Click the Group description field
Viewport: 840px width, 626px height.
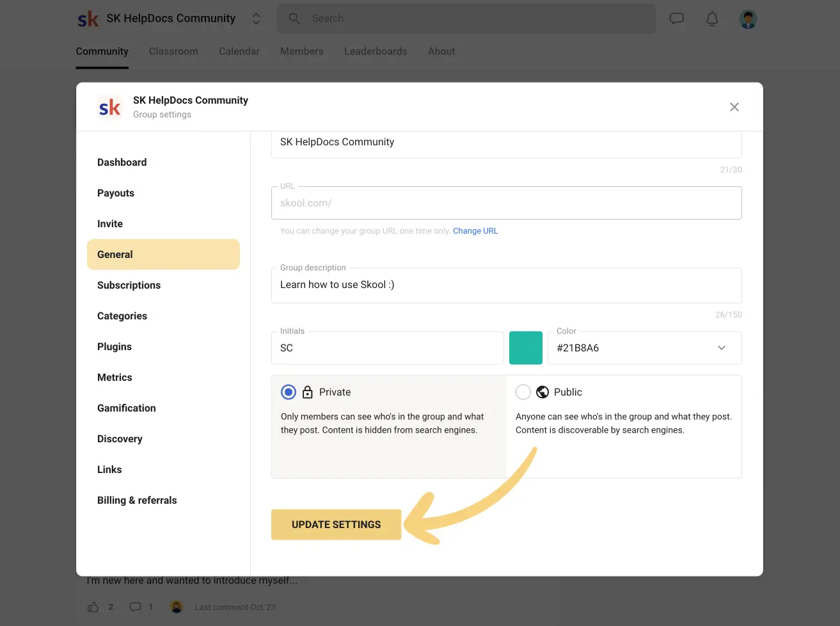pyautogui.click(x=507, y=285)
